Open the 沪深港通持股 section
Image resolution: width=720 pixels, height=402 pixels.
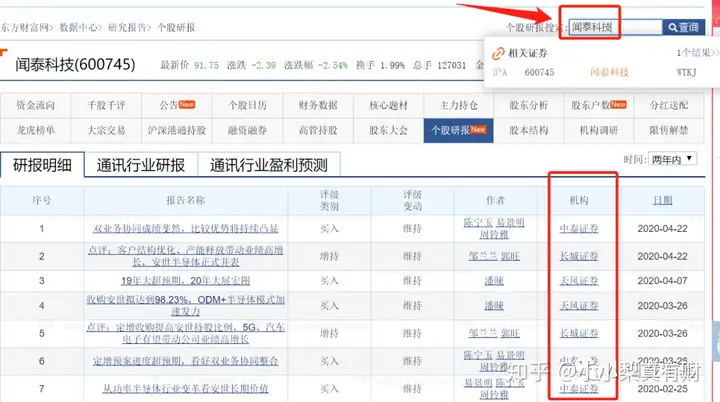(177, 130)
